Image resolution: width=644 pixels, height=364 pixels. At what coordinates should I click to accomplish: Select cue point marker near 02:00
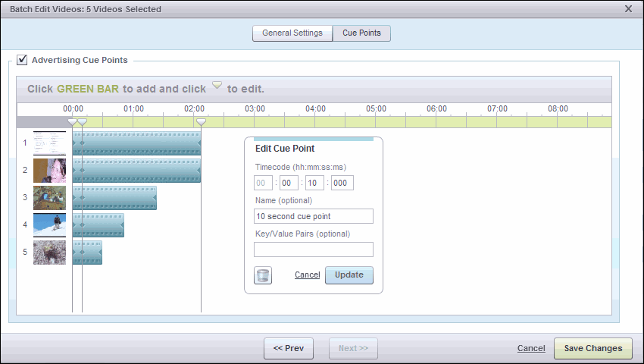click(x=201, y=122)
